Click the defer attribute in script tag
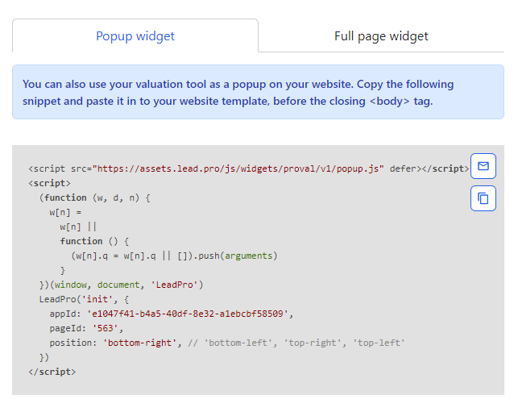The height and width of the screenshot is (420, 518). point(403,168)
